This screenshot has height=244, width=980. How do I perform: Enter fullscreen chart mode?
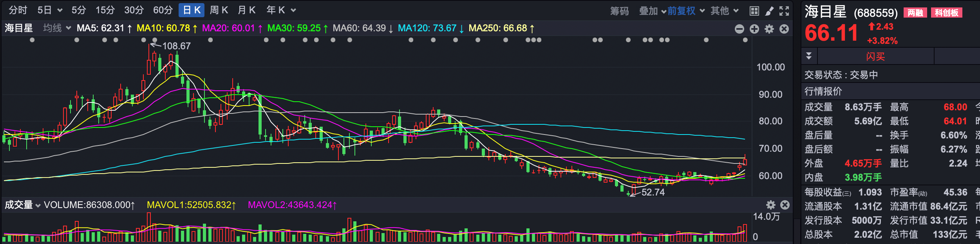784,11
